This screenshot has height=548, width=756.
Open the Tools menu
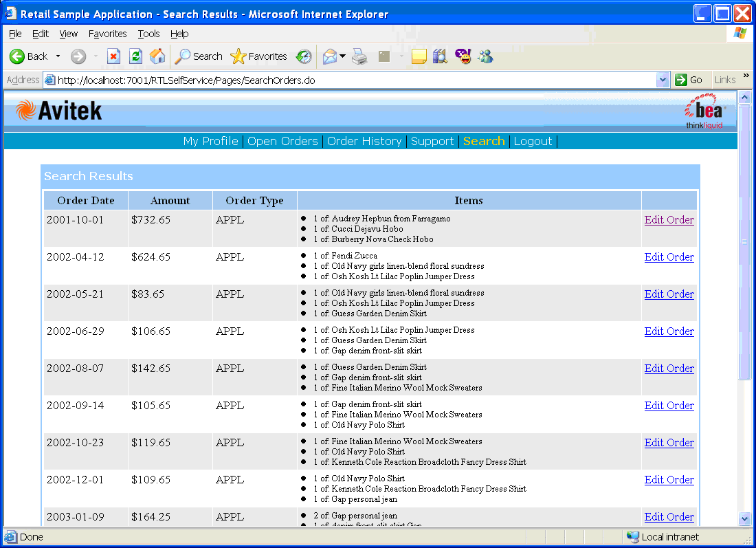148,34
